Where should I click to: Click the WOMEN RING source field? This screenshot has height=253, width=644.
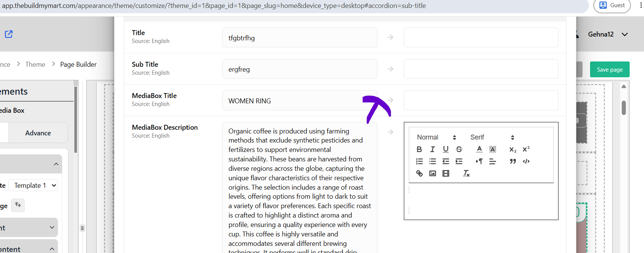click(300, 100)
